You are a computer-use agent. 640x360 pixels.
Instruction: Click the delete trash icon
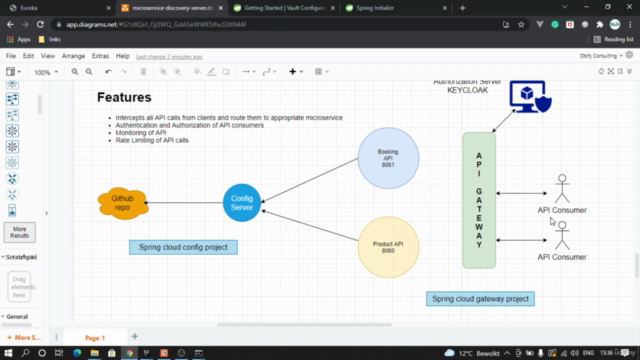(x=143, y=72)
